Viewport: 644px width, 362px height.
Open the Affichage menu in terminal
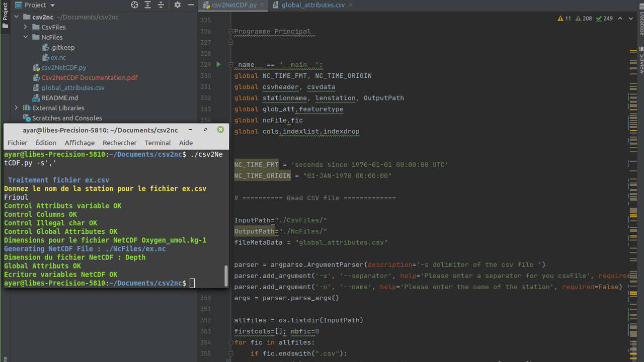(x=79, y=143)
